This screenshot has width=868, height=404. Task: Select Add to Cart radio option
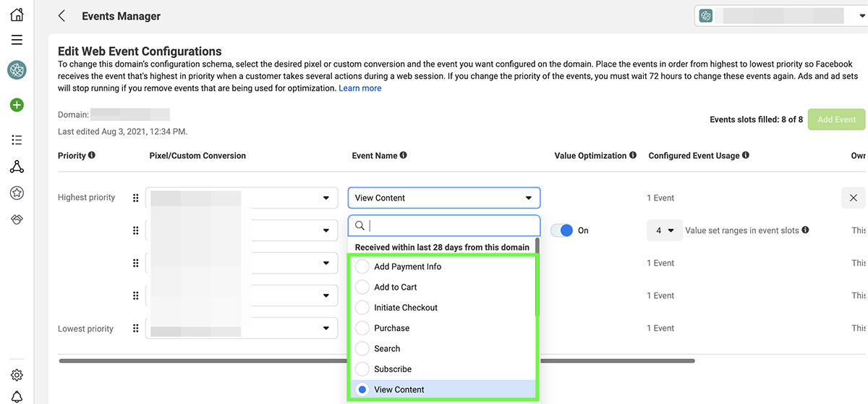[x=362, y=287]
